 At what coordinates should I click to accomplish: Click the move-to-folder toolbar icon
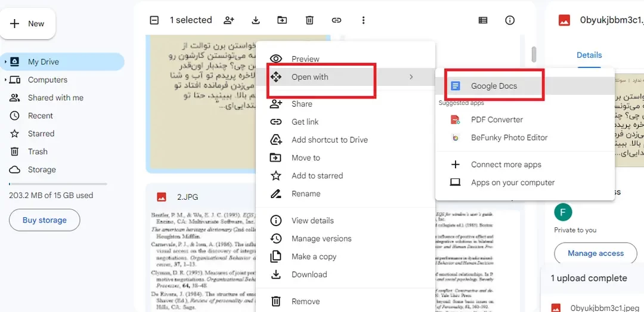click(281, 20)
